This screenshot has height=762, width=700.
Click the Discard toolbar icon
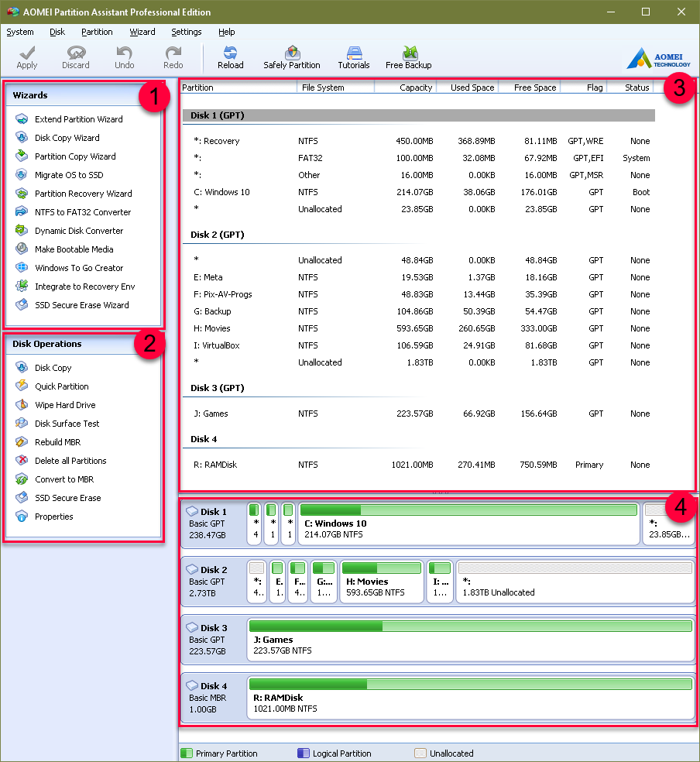(x=76, y=53)
